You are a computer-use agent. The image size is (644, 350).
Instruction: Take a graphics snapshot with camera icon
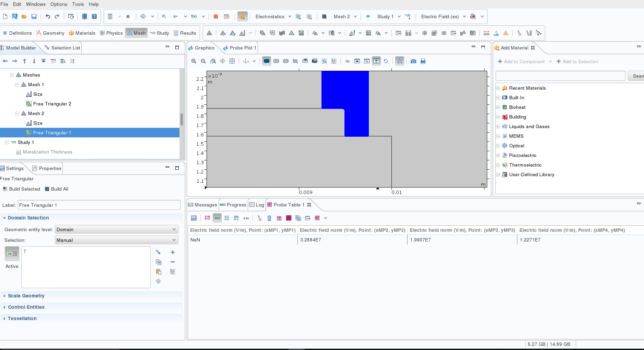413,61
